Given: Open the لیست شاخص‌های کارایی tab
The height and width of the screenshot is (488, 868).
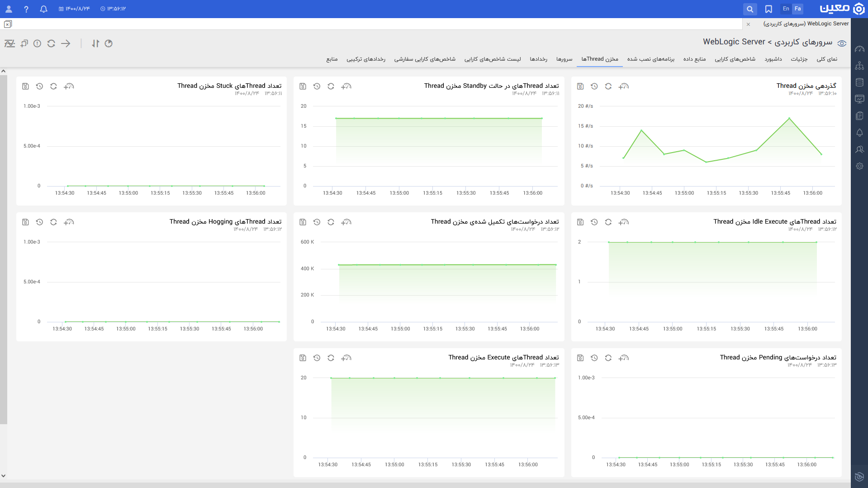Looking at the screenshot, I should point(493,59).
